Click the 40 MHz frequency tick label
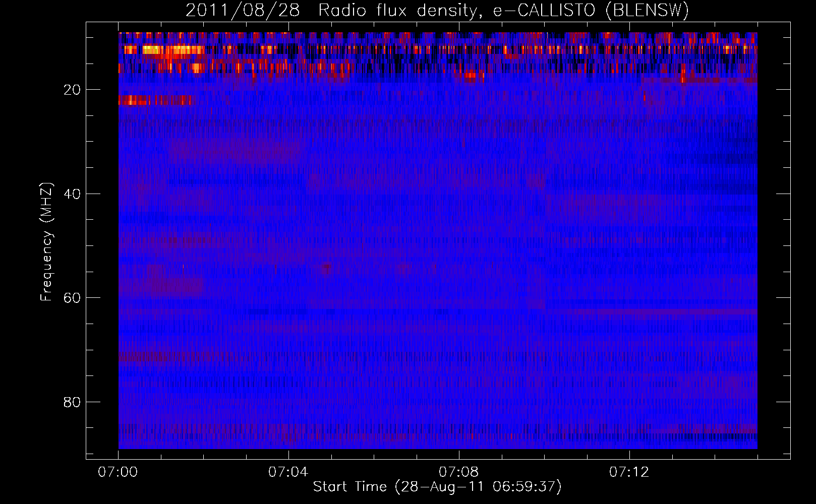Image resolution: width=816 pixels, height=504 pixels. pyautogui.click(x=72, y=194)
